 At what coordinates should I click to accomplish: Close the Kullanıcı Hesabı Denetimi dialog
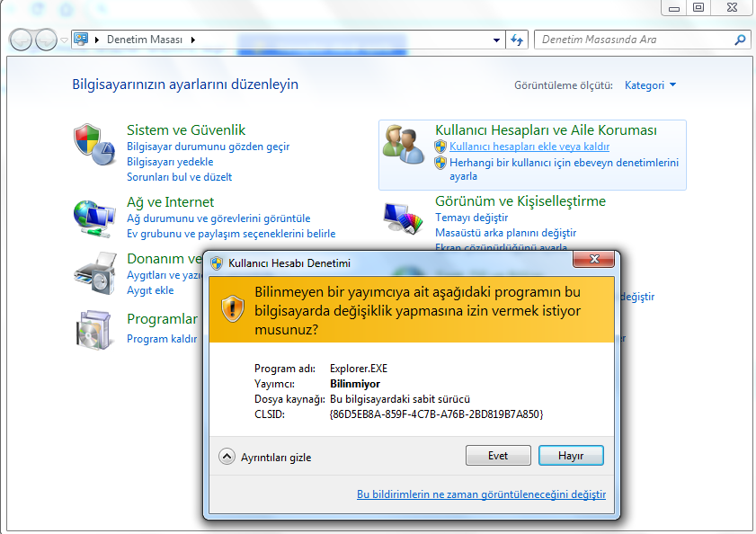pos(594,260)
